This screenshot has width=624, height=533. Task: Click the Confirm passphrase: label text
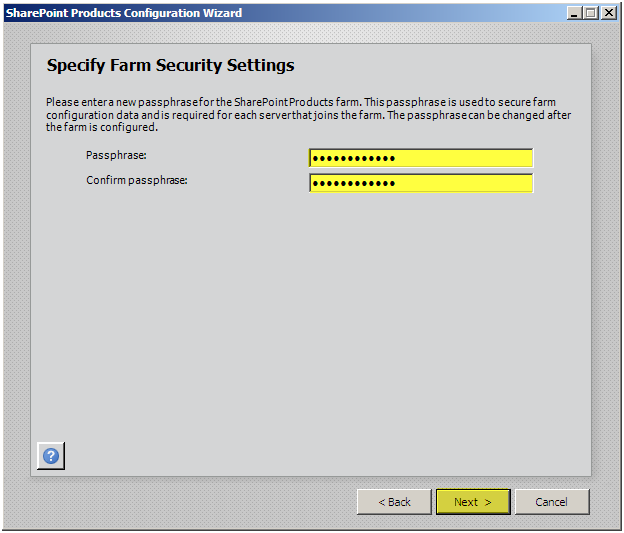click(136, 180)
